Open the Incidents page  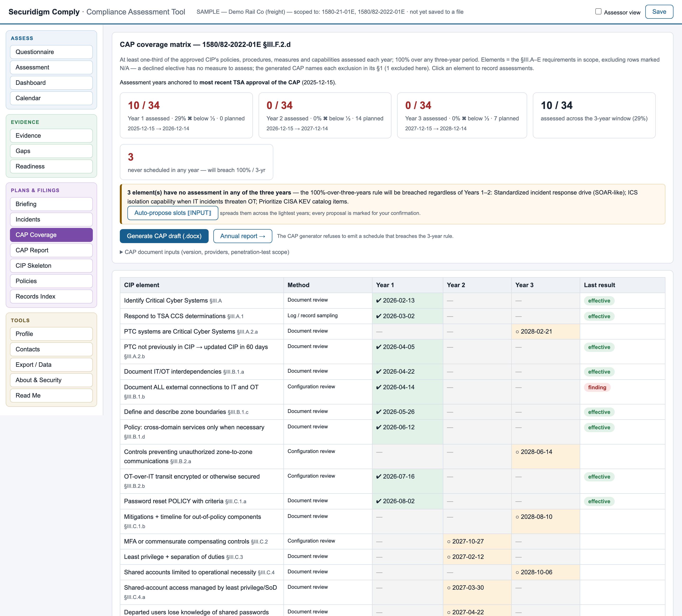pos(51,220)
